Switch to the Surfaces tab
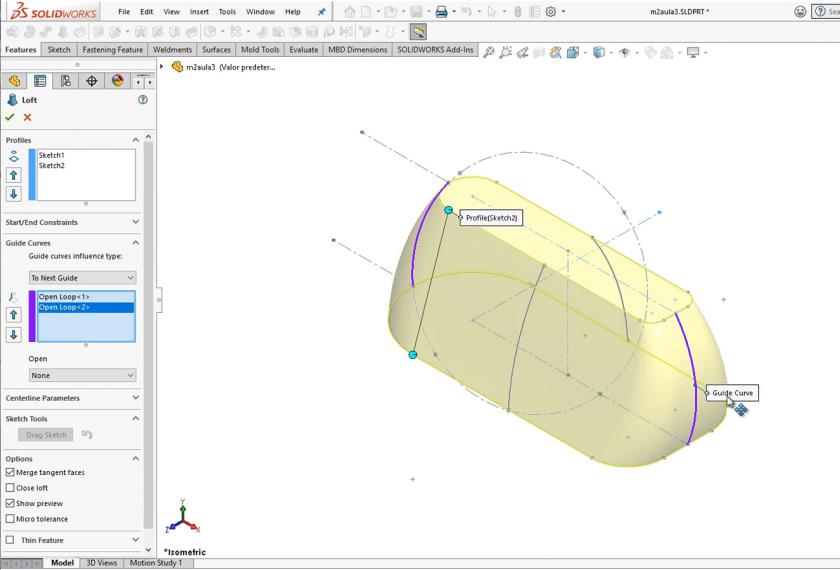 pyautogui.click(x=216, y=49)
